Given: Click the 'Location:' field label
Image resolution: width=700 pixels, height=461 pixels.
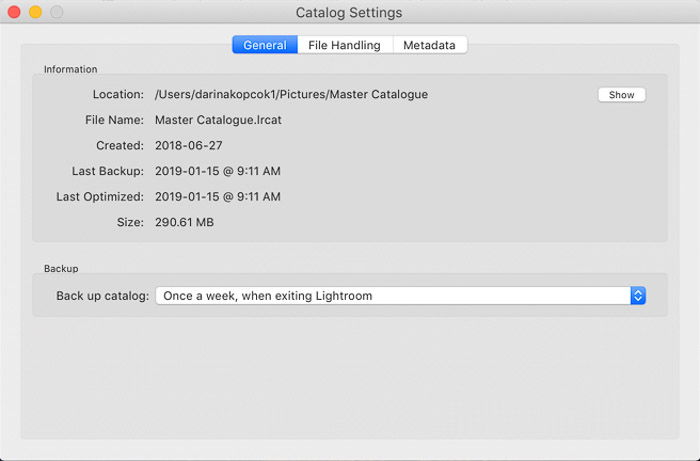Looking at the screenshot, I should pyautogui.click(x=118, y=95).
